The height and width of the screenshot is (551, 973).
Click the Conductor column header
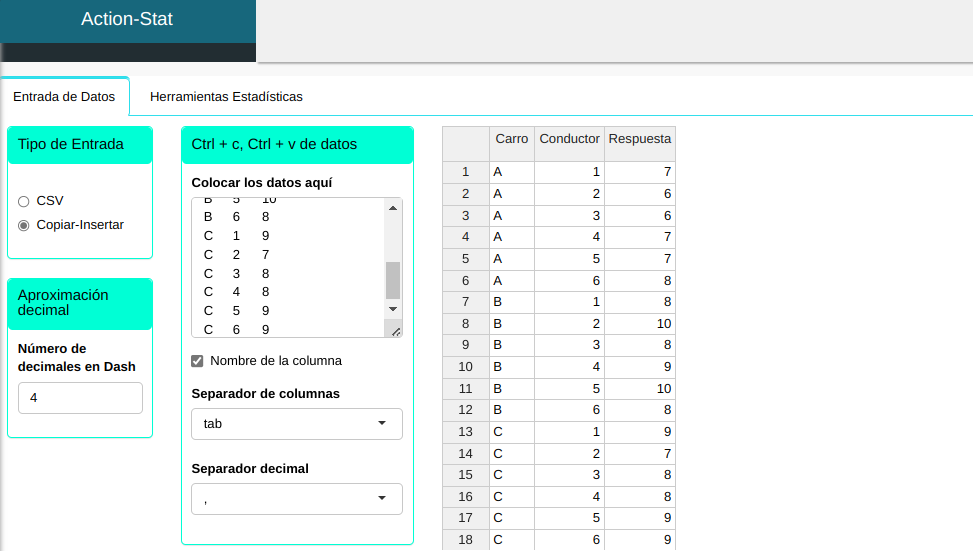[x=569, y=139]
